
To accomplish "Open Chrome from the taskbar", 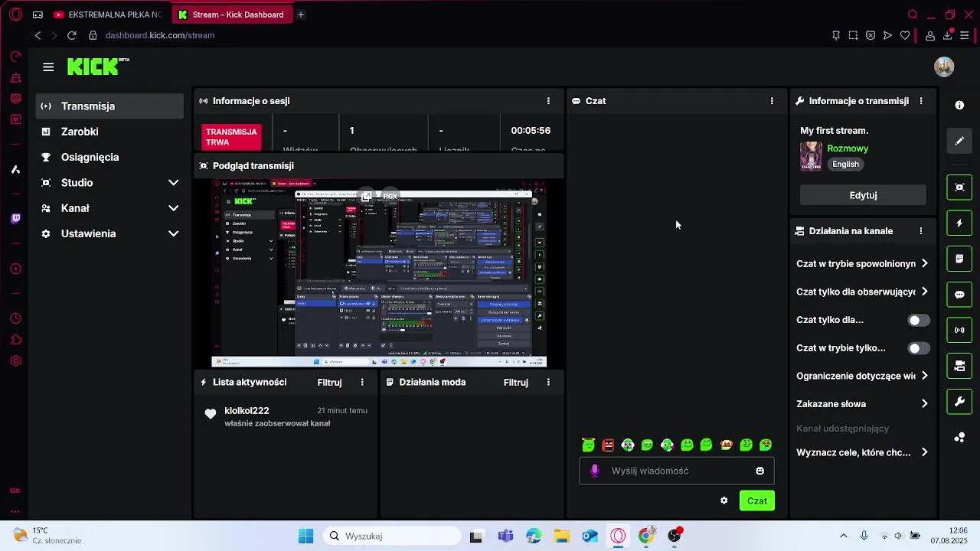I will [646, 536].
